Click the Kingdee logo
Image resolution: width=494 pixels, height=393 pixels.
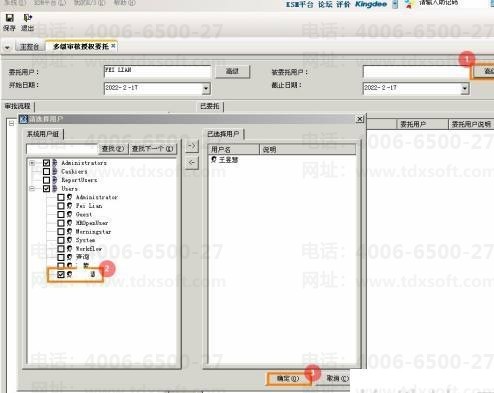[371, 4]
